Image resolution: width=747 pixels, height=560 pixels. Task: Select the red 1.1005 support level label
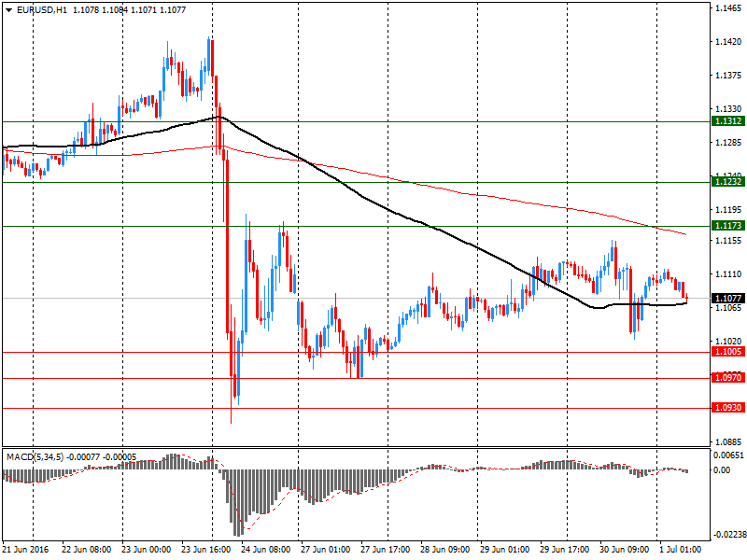coord(727,352)
